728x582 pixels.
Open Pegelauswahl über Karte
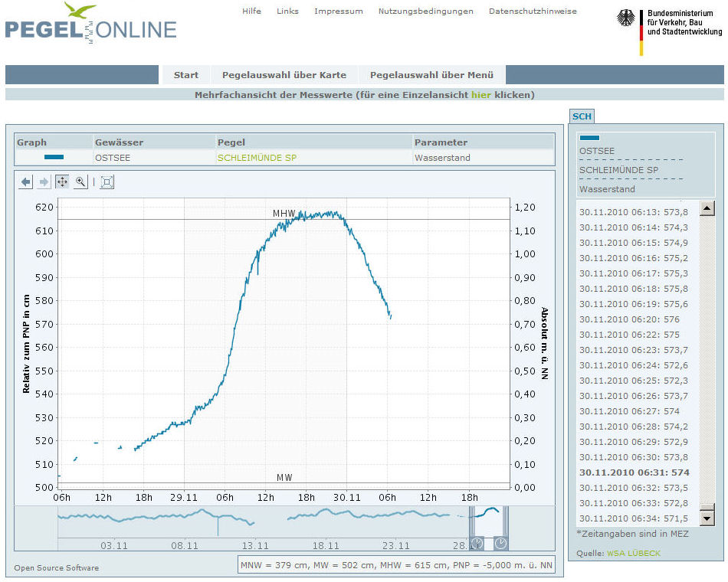(284, 75)
